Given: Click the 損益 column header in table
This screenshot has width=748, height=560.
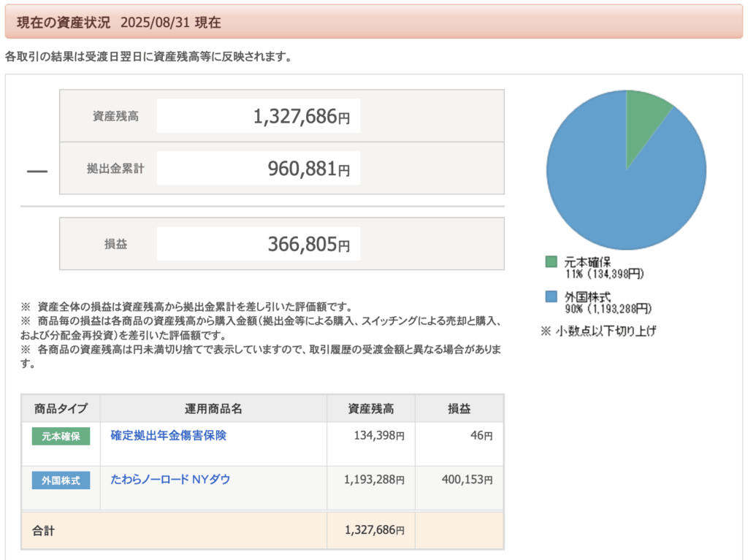Looking at the screenshot, I should (x=459, y=409).
